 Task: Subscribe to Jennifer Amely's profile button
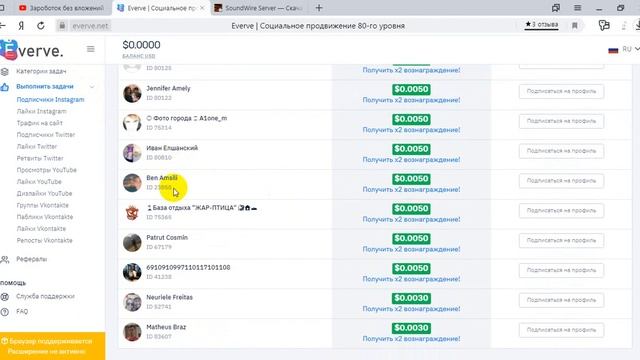(x=561, y=91)
